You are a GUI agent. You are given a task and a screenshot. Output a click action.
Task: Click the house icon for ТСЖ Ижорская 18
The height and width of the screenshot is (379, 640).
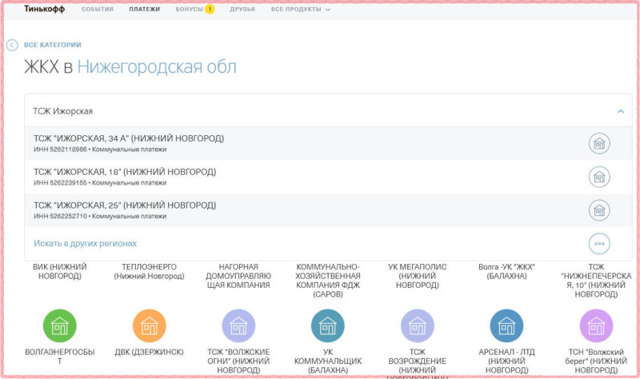pyautogui.click(x=599, y=177)
